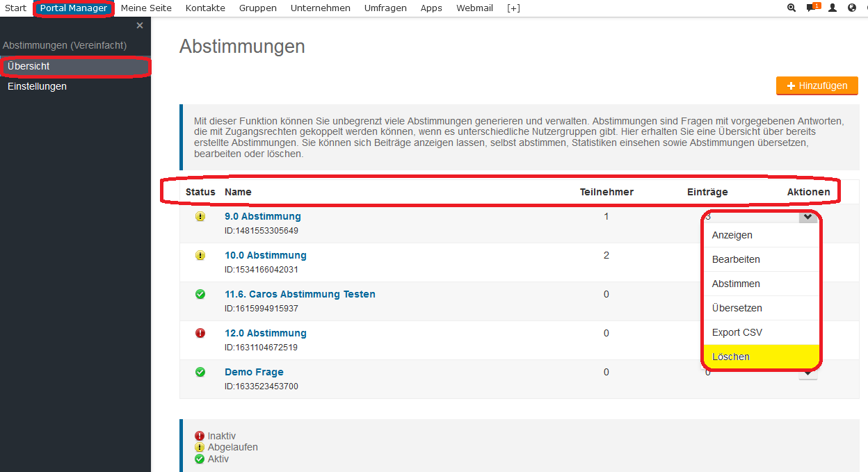Expand actions dropdown arrow for Demo Frage

click(807, 374)
